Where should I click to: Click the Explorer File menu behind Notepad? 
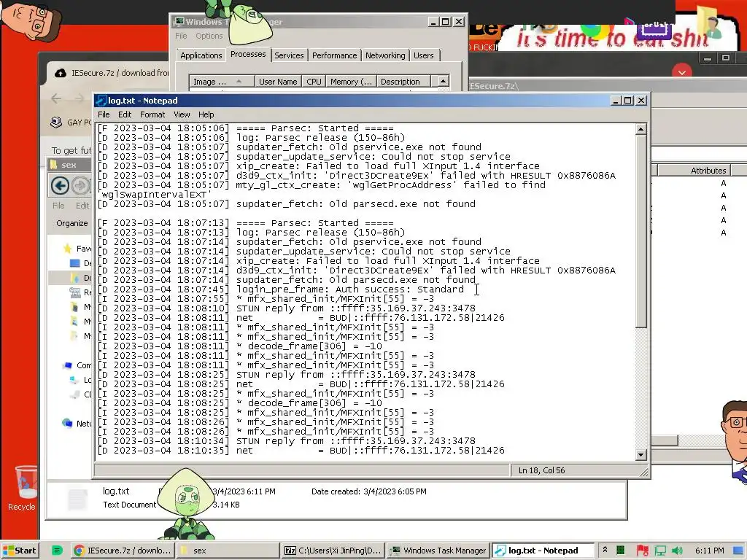58,205
